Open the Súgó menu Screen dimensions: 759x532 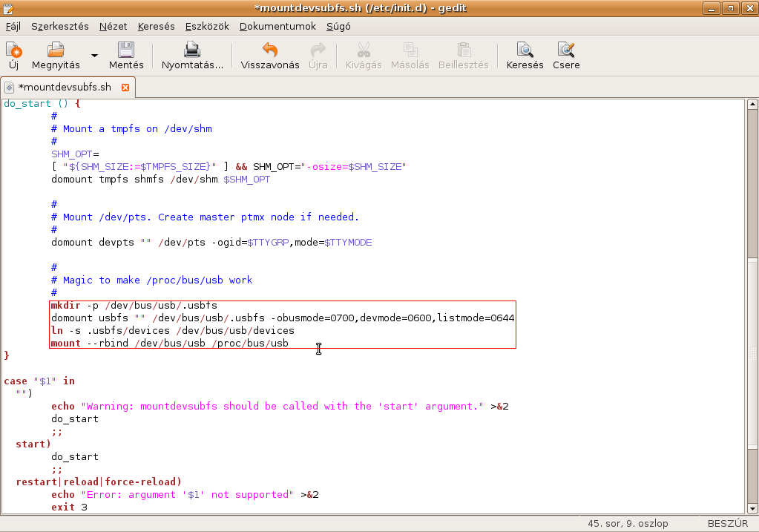338,26
